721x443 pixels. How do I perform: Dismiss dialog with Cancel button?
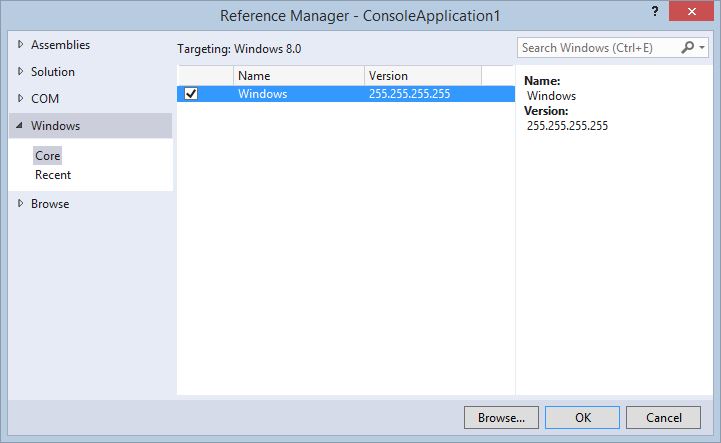(664, 417)
